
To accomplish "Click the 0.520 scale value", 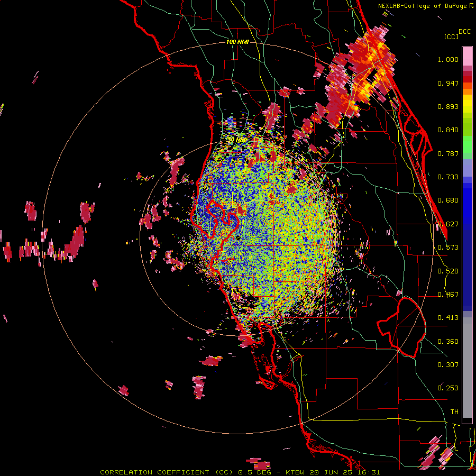I will pos(448,271).
